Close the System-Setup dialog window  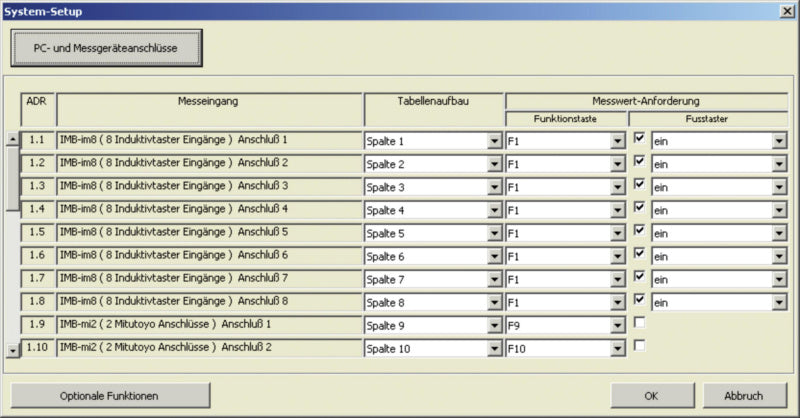click(787, 11)
